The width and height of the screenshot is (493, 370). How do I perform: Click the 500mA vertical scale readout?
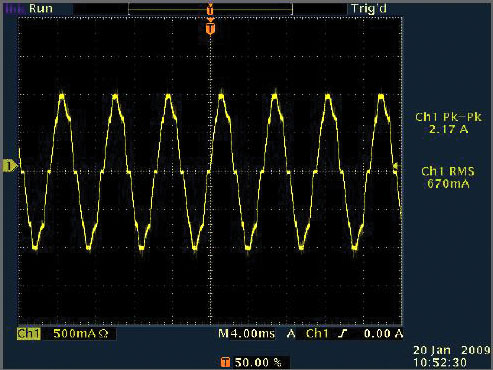74,333
